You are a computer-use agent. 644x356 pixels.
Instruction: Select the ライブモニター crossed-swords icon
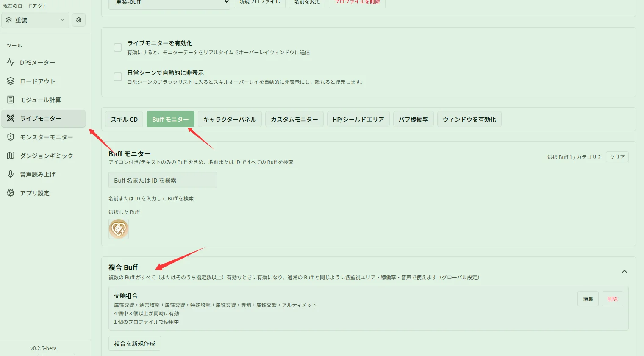[x=11, y=118]
